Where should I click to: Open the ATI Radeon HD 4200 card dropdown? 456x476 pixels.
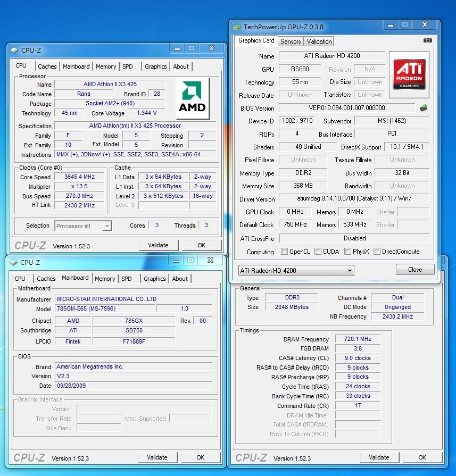pyautogui.click(x=296, y=271)
